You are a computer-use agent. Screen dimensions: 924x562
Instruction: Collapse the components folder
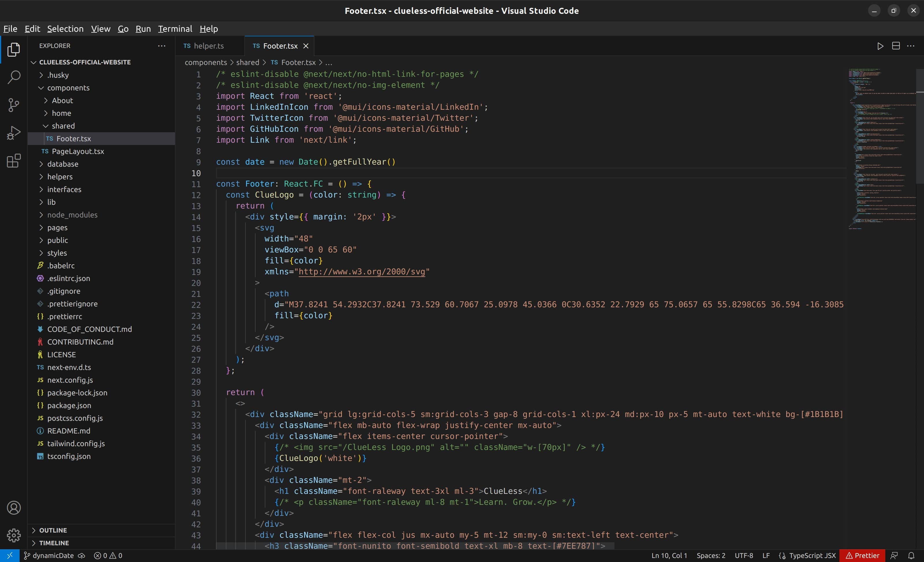click(69, 88)
